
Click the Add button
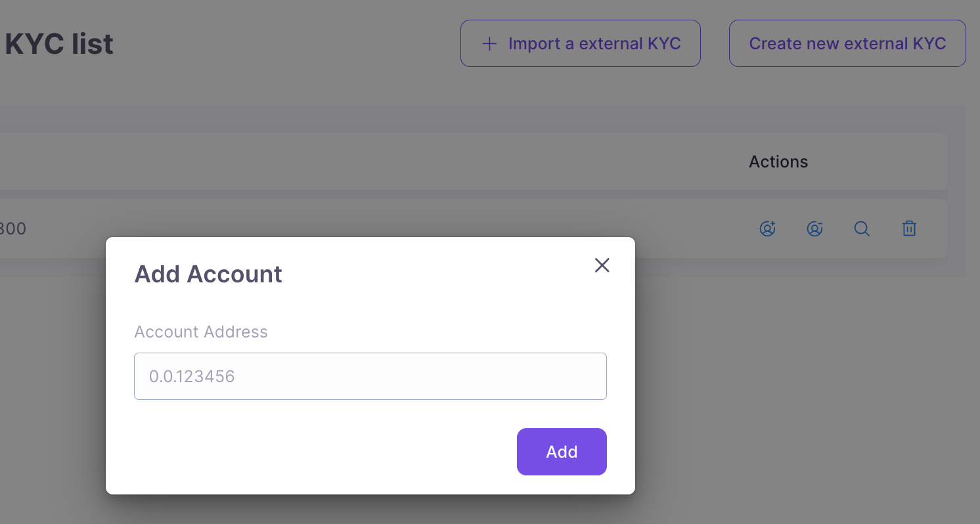tap(562, 452)
